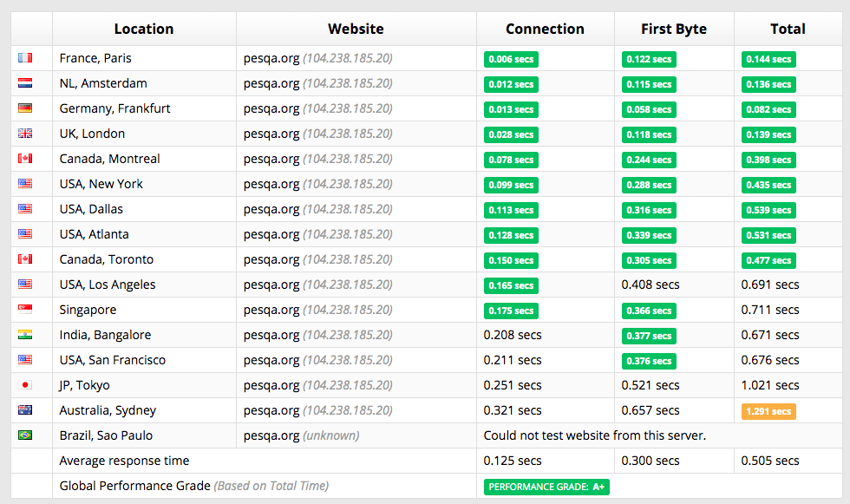Click the USA flag in the Dallas row

(25, 209)
